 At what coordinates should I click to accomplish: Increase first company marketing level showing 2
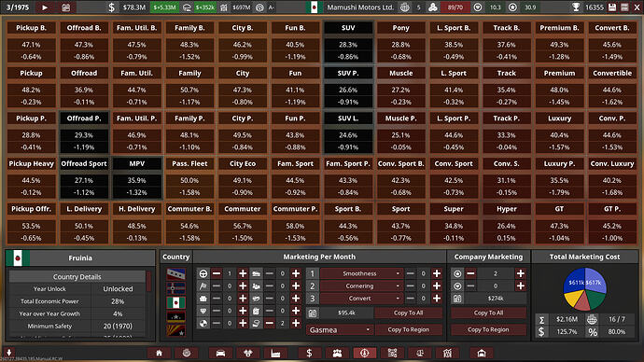(x=521, y=273)
